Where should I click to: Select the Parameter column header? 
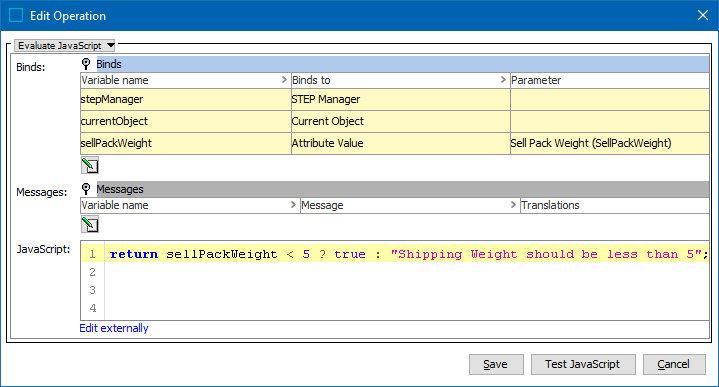click(x=609, y=80)
